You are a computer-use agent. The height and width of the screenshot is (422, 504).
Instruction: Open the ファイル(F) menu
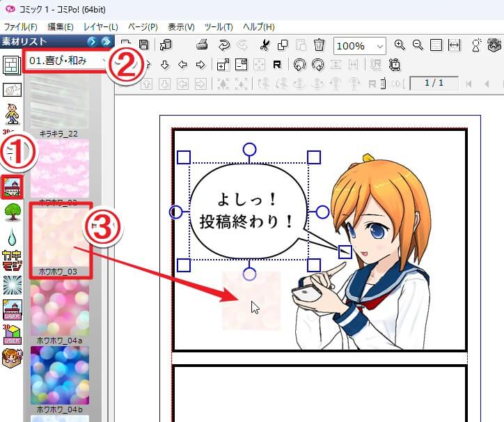coord(21,26)
